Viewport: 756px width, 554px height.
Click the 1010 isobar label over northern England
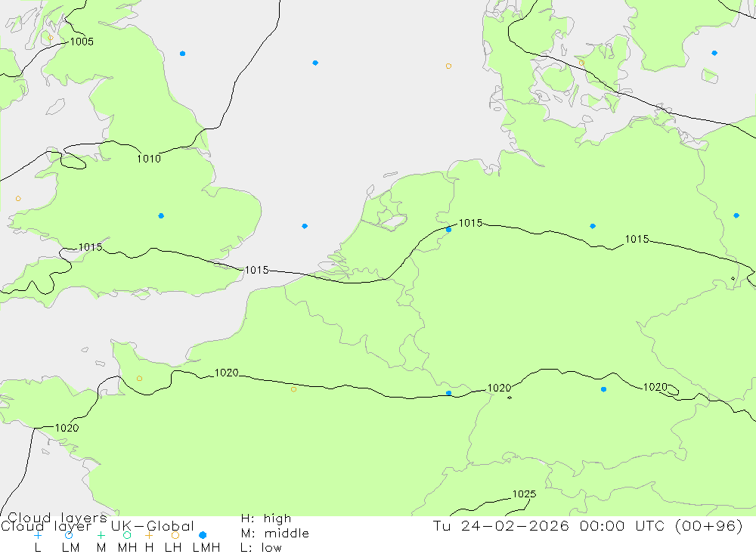pyautogui.click(x=149, y=159)
